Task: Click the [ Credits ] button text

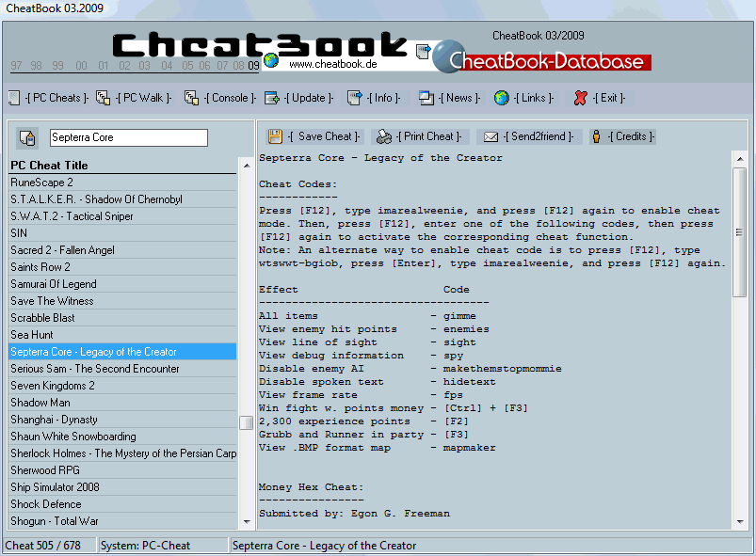Action: (x=631, y=136)
